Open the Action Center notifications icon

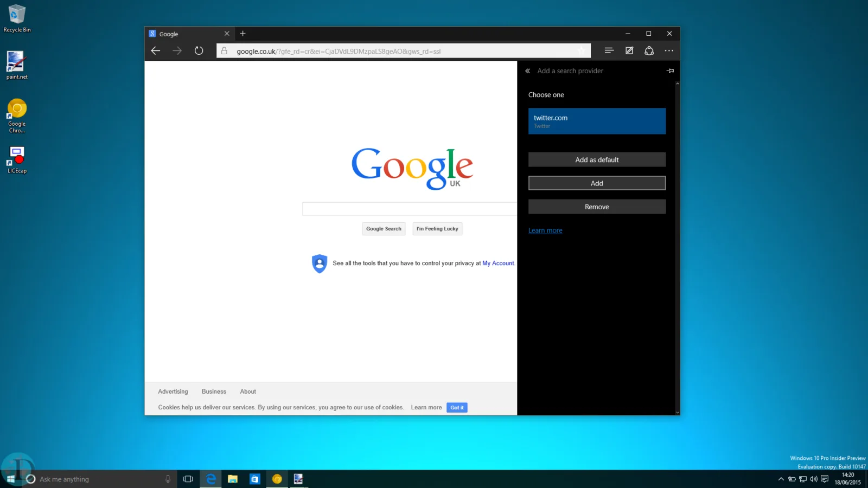(x=825, y=479)
